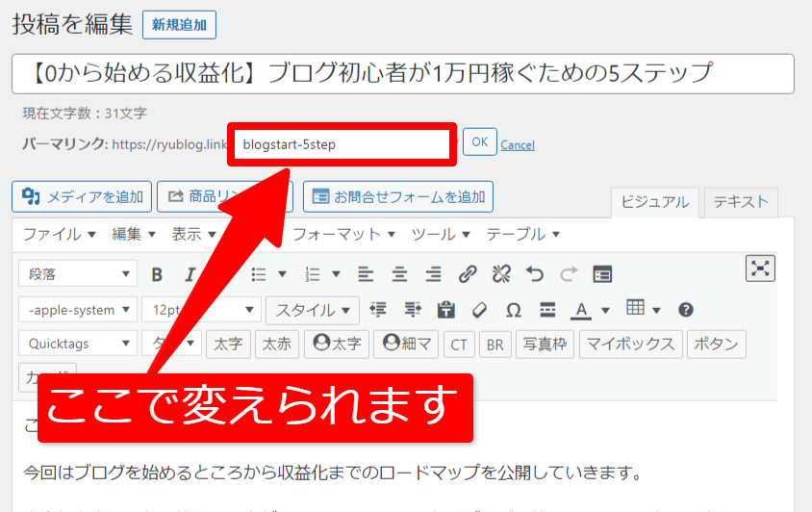Click the 写真枠 quicktag button
This screenshot has width=812, height=512.
[x=545, y=345]
